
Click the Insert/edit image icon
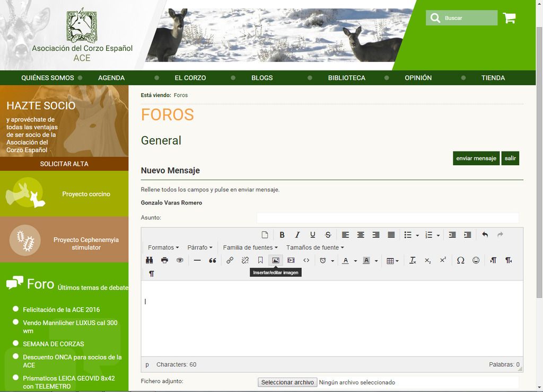pos(275,260)
